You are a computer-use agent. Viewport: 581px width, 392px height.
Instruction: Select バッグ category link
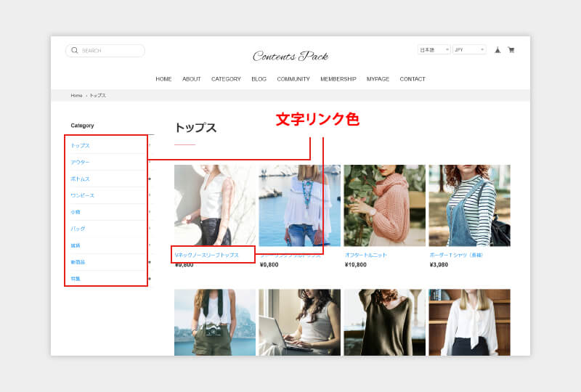(x=78, y=229)
